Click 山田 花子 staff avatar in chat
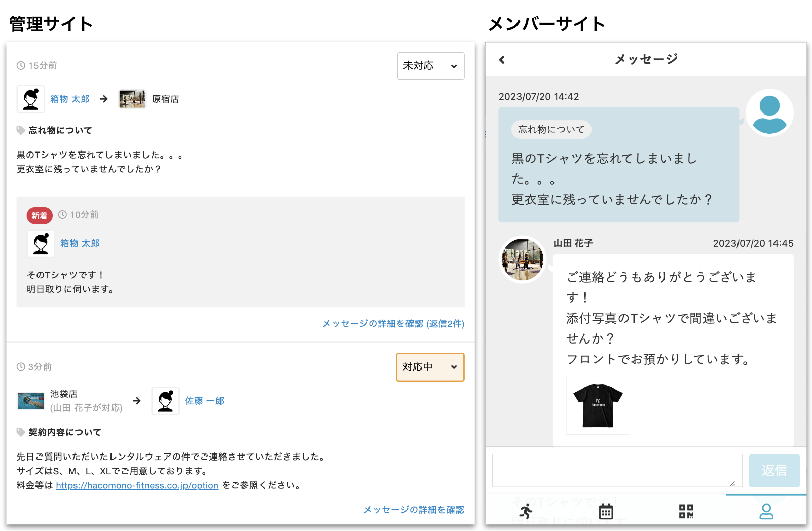Image resolution: width=812 pixels, height=531 pixels. pos(522,259)
